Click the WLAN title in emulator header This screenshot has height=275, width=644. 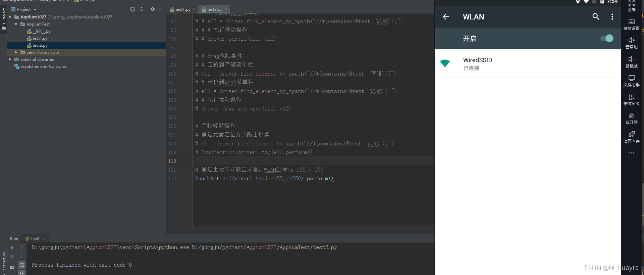coord(474,17)
